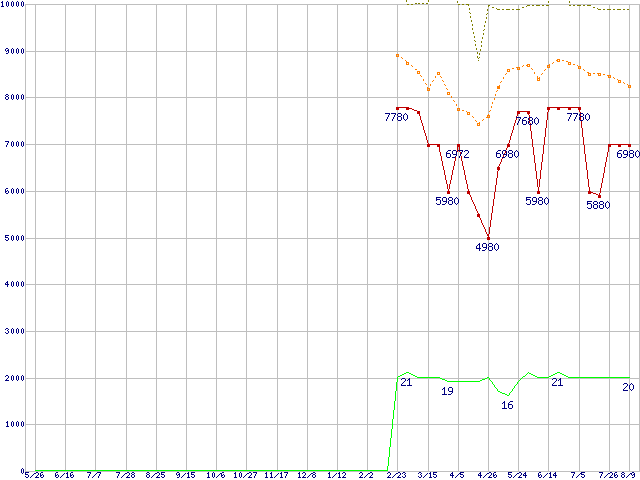Select the 7680 data label
Image resolution: width=640 pixels, height=480 pixels.
point(527,121)
